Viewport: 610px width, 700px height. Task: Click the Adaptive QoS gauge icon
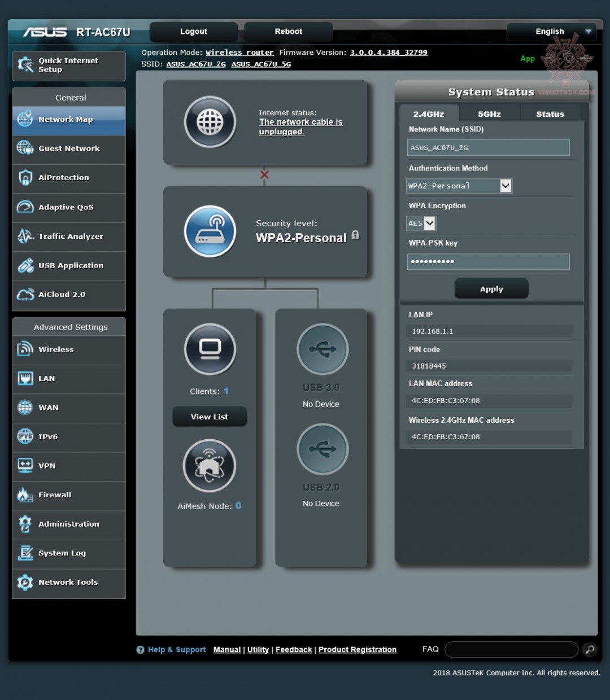coord(25,207)
